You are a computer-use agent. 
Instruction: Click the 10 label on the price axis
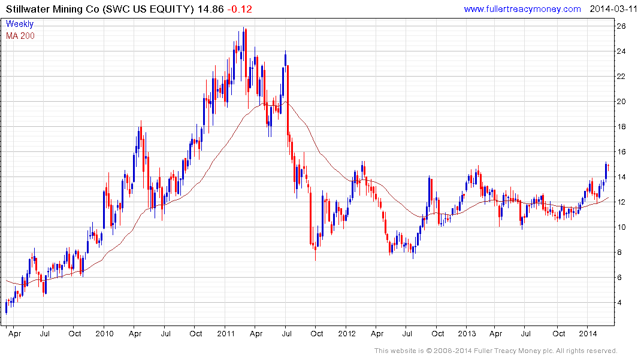(621, 227)
